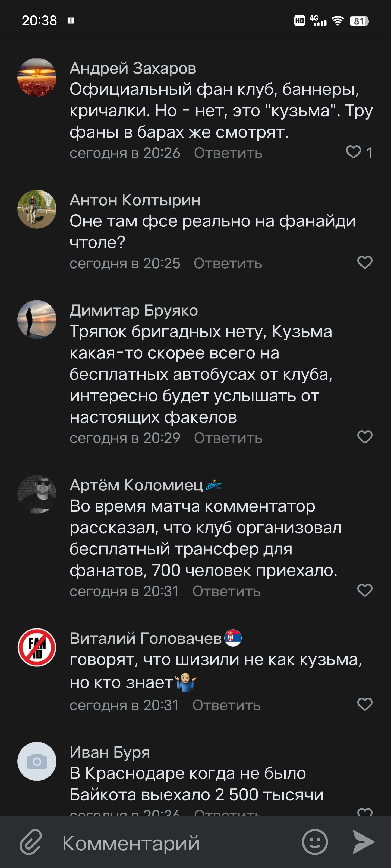Open Артём Коломиец's profile name link

136,485
